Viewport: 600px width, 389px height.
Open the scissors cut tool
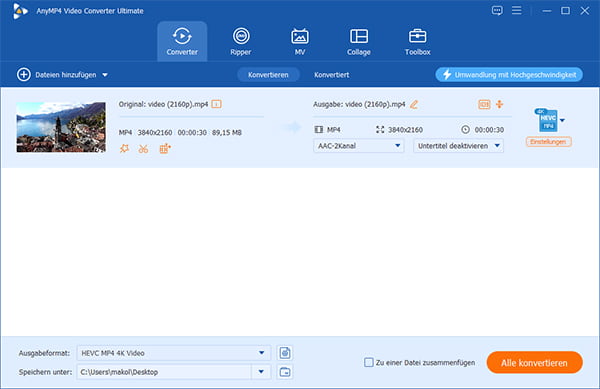(x=143, y=149)
